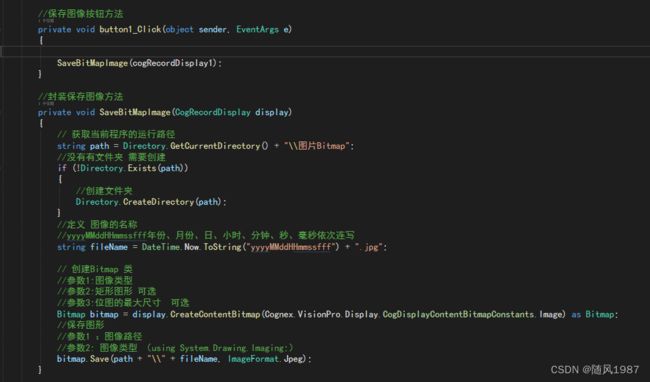Click the comment mentioning 'using System.Drawing.Imaging'
Viewport: 650px width, 382px height.
click(x=175, y=348)
